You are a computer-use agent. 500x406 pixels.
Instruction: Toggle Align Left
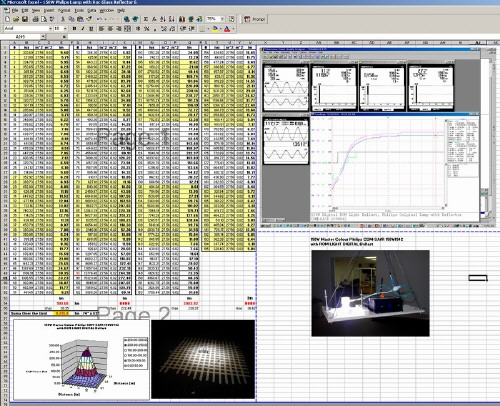101,29
